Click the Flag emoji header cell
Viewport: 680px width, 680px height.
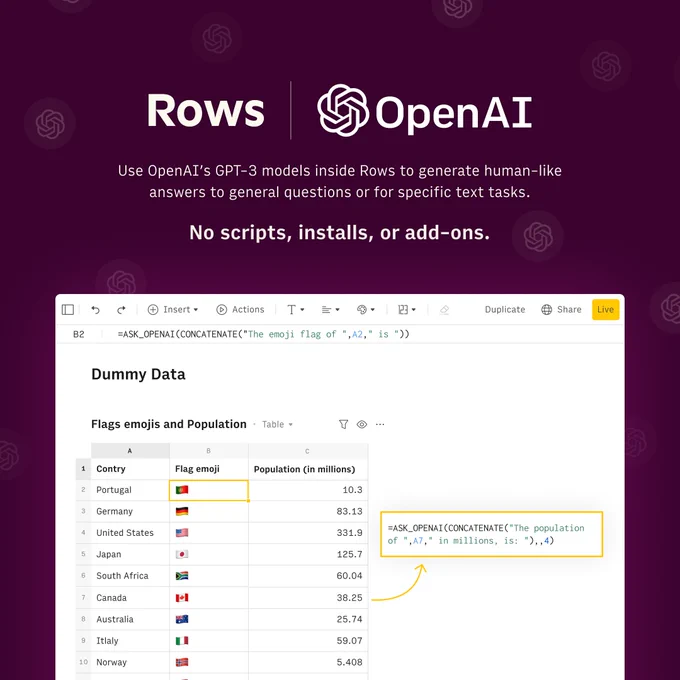point(209,469)
